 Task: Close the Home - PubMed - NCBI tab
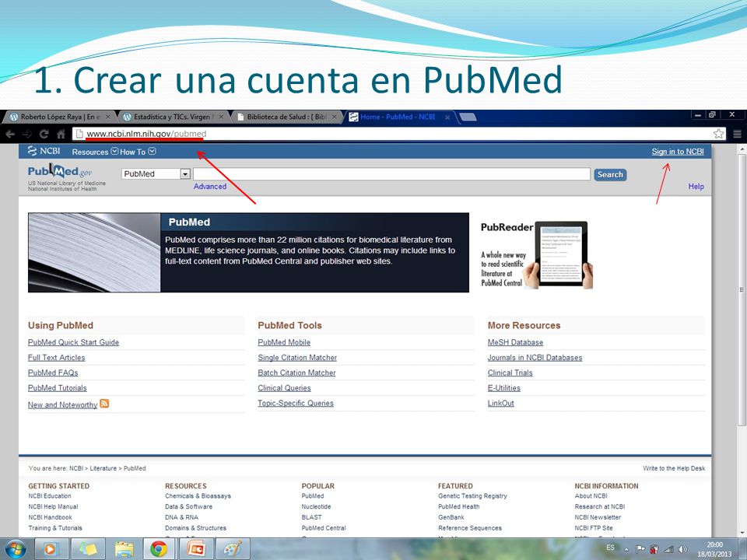click(x=447, y=117)
